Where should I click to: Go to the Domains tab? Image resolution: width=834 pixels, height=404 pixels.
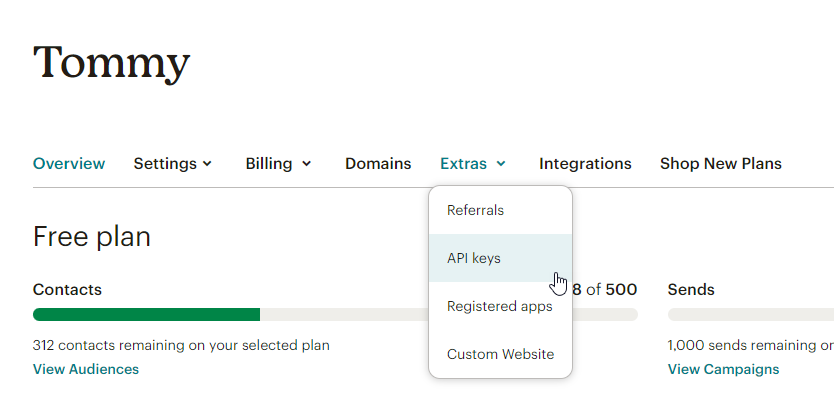pos(378,164)
